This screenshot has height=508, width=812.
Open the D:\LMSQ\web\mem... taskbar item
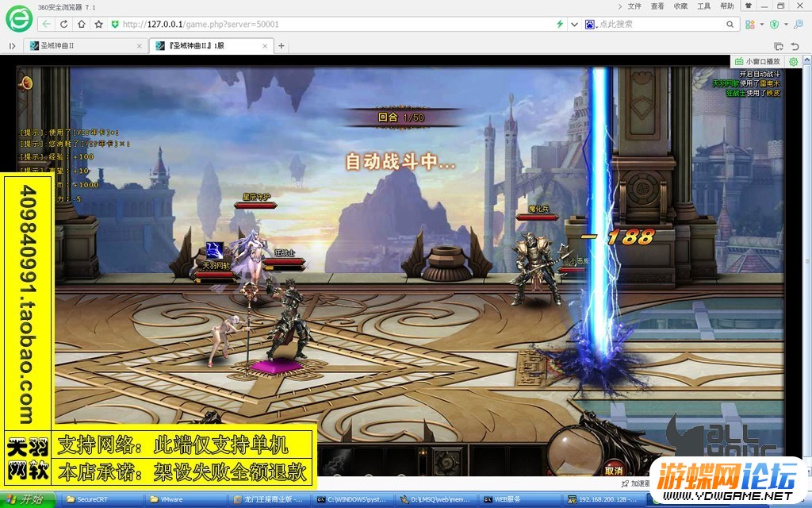(x=437, y=500)
